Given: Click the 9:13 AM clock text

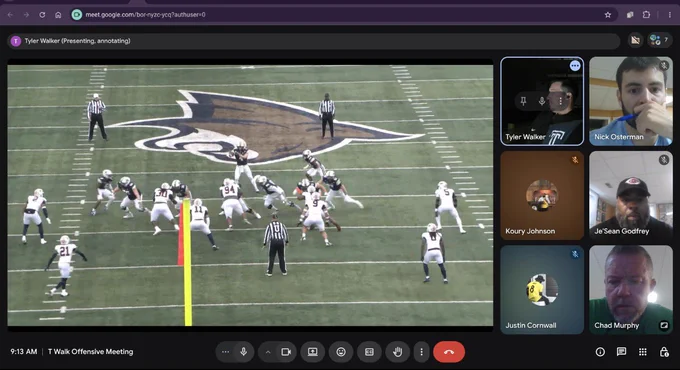Looking at the screenshot, I should [x=24, y=352].
